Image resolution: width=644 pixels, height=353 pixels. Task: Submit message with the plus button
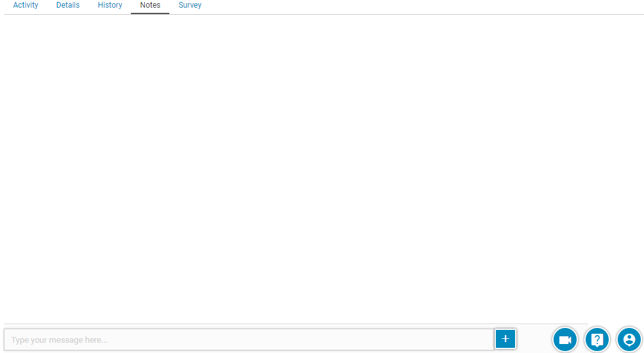[505, 339]
